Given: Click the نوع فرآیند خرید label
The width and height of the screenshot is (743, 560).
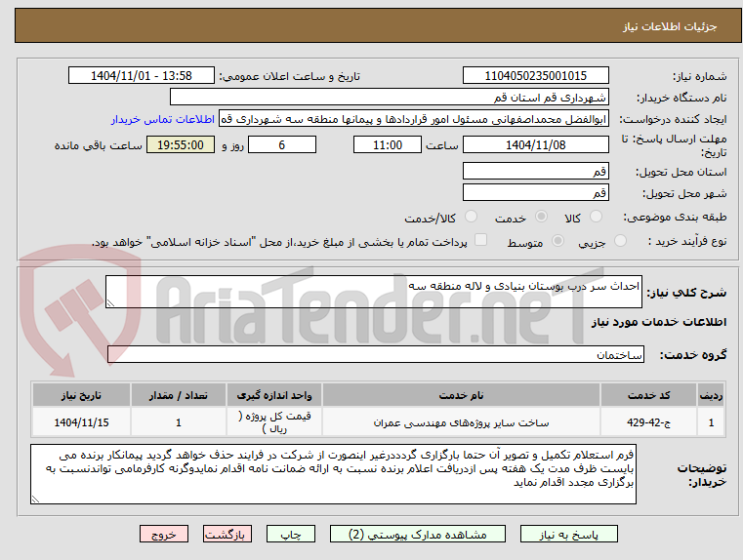Looking at the screenshot, I should [687, 241].
